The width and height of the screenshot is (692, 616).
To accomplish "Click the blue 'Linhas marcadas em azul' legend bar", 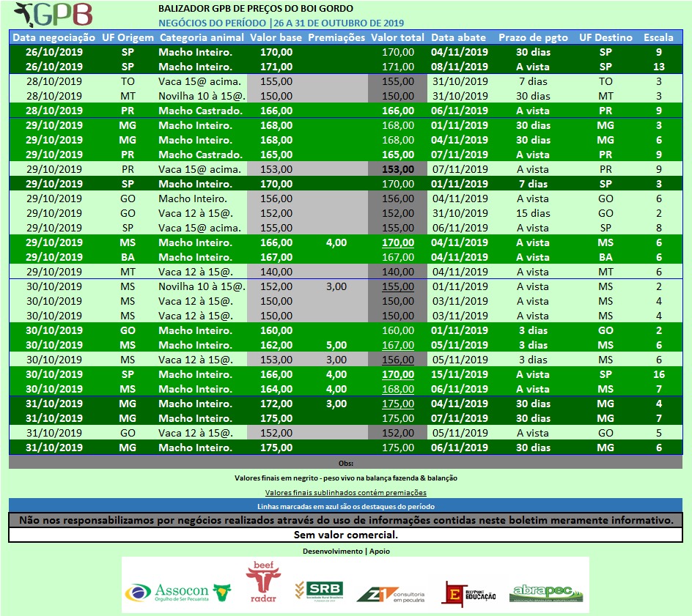I will point(345,506).
